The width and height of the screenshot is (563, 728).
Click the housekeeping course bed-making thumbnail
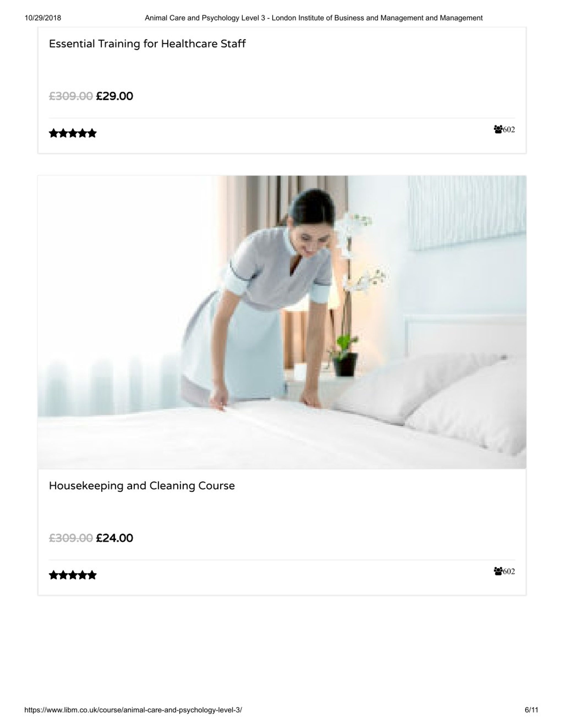[x=282, y=322]
